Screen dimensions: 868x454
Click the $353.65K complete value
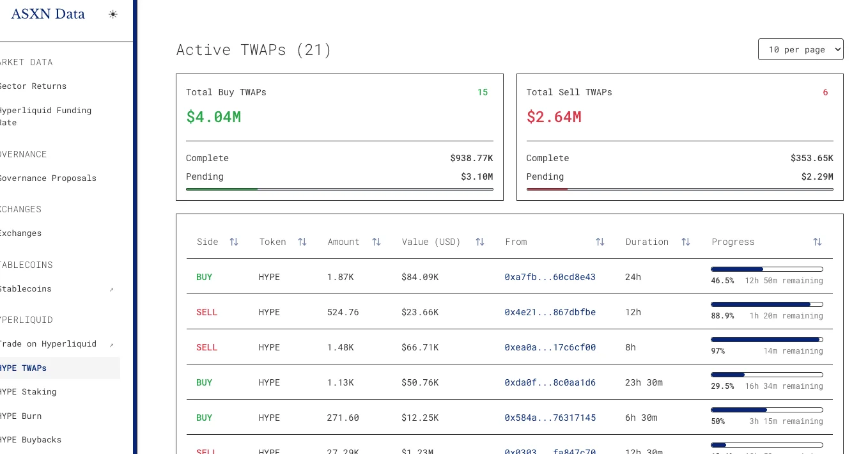click(812, 158)
